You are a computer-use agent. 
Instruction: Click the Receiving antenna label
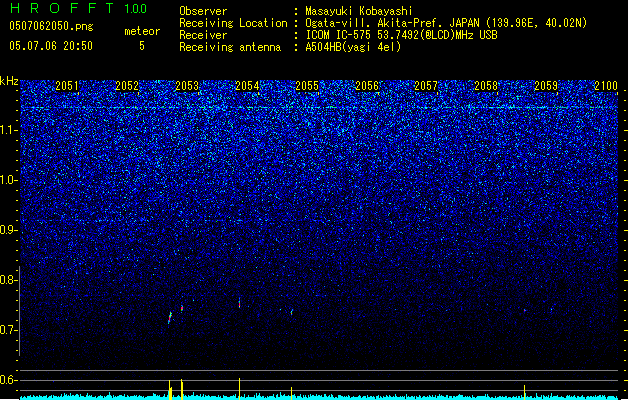click(230, 47)
